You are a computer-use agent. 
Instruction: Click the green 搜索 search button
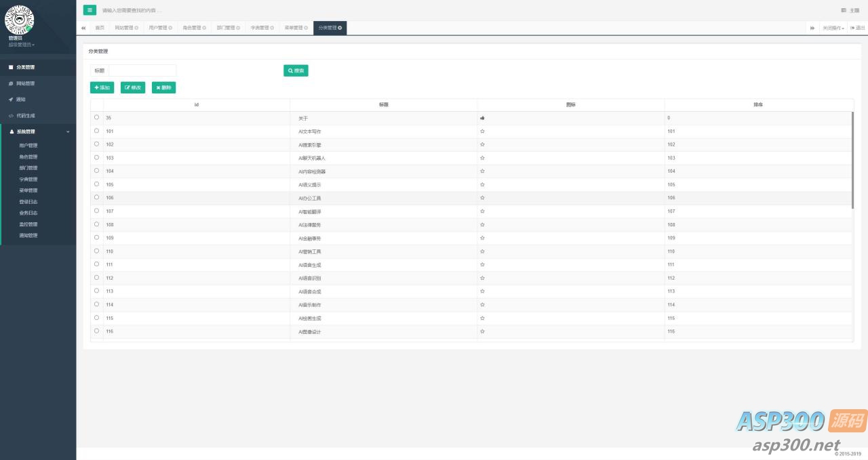[x=296, y=70]
